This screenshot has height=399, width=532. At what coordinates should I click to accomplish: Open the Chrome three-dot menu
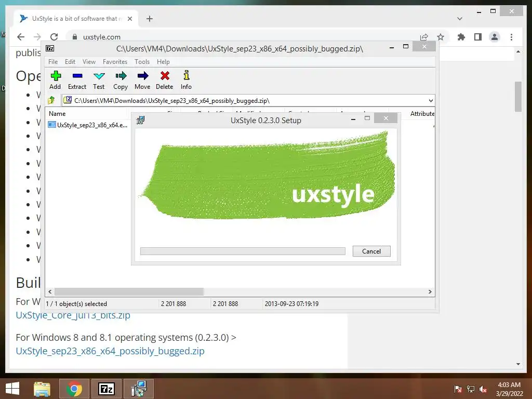[511, 37]
